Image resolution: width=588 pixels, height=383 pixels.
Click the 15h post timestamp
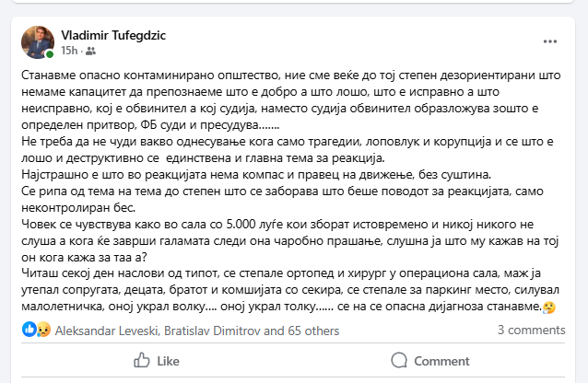[x=69, y=50]
